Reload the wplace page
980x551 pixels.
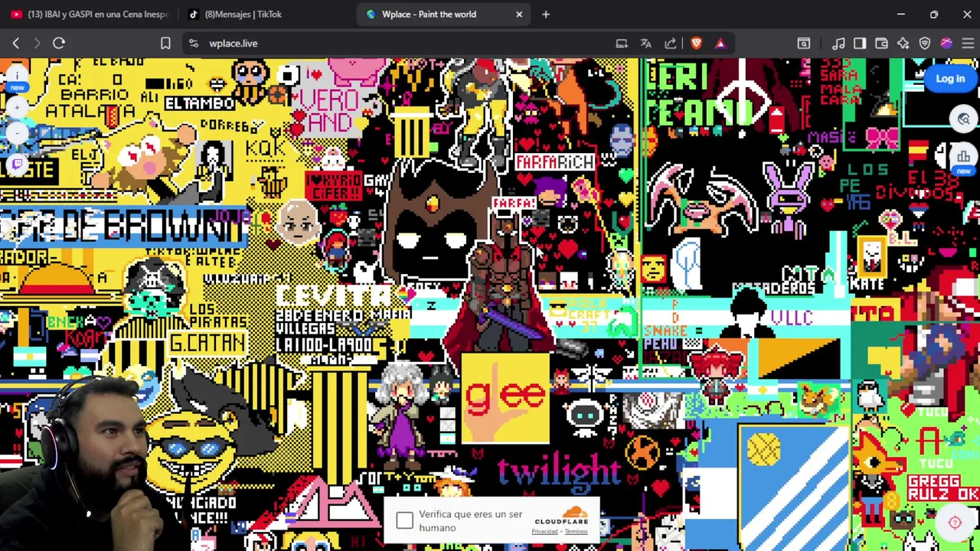59,44
